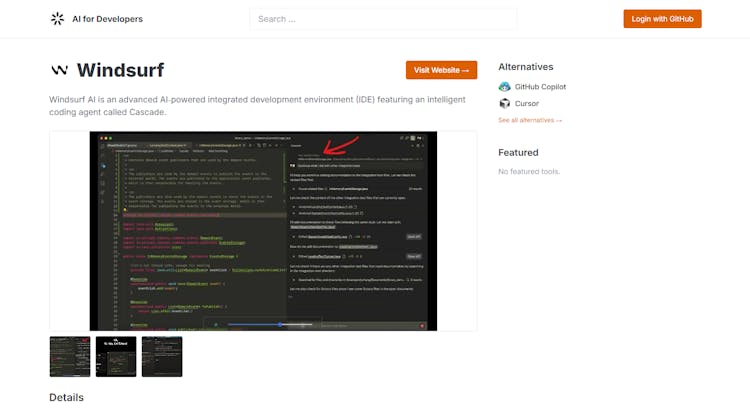The width and height of the screenshot is (750, 410).
Task: Click the Windsurf page title heading
Action: click(x=120, y=70)
